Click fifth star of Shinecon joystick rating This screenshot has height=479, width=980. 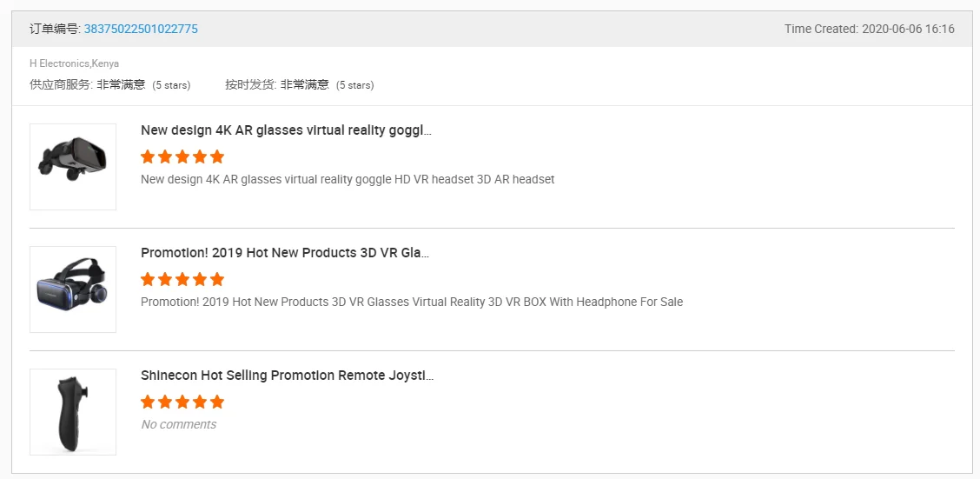point(217,402)
